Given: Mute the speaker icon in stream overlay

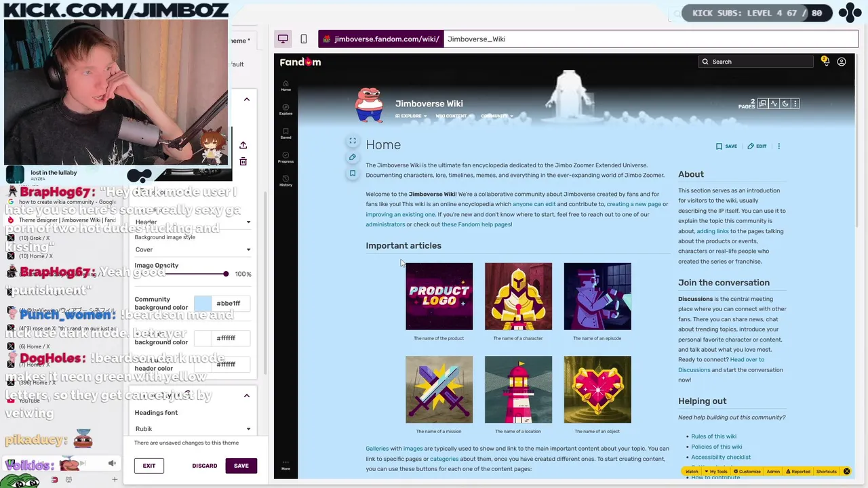Looking at the screenshot, I should tap(112, 464).
